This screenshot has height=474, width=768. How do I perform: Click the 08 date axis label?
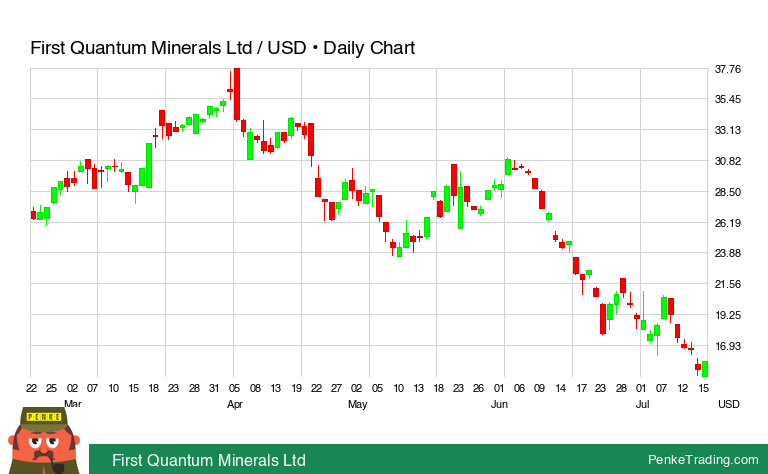255,388
